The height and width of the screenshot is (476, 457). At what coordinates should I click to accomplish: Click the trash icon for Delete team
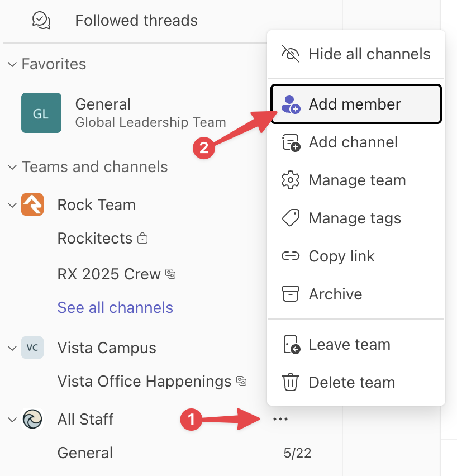pyautogui.click(x=291, y=382)
